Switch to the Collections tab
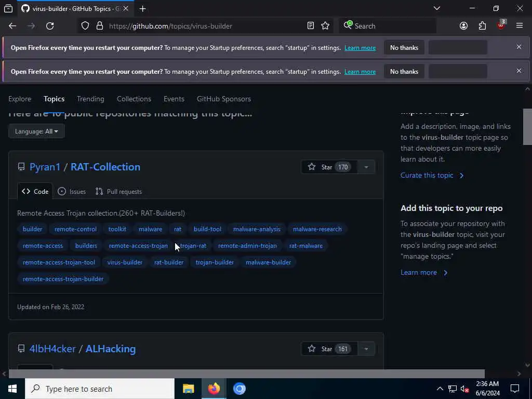 134,99
